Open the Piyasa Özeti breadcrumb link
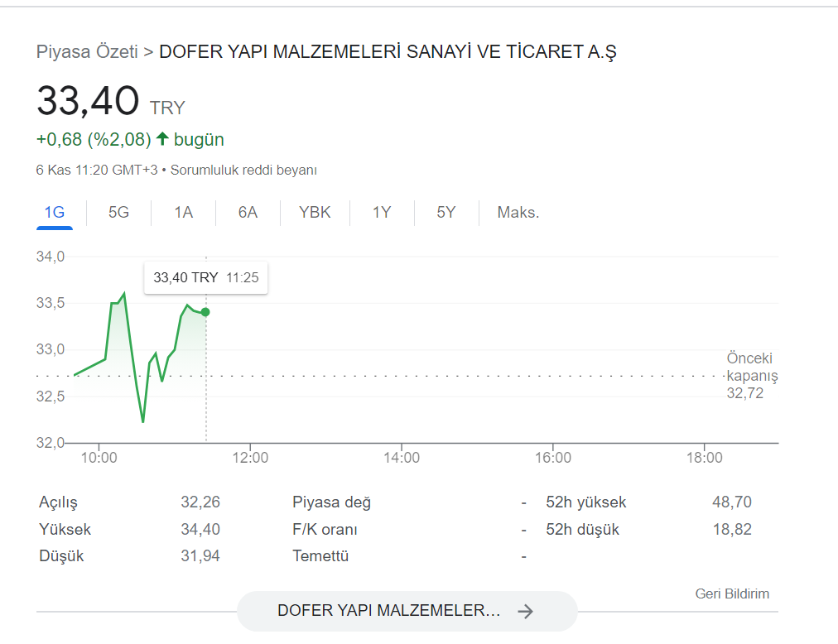 [x=87, y=52]
